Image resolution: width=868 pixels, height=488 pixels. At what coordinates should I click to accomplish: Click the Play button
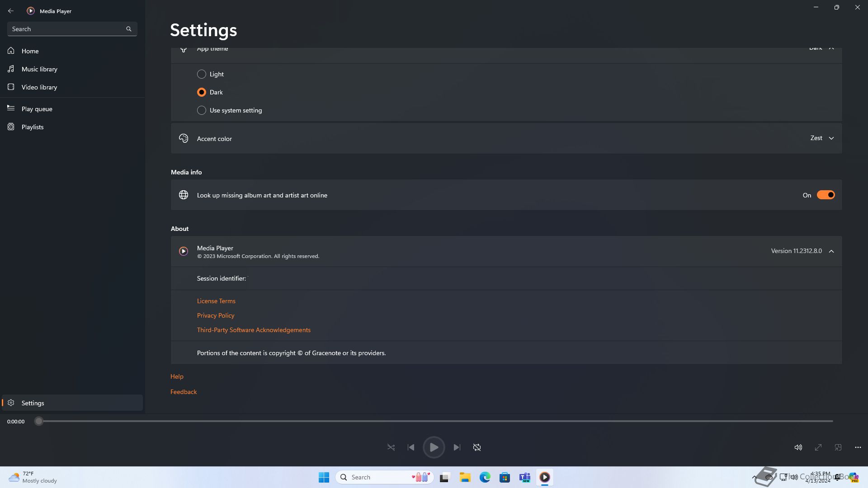tap(434, 447)
